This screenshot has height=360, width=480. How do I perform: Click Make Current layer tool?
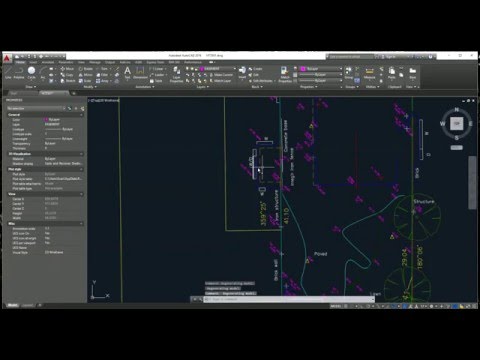[x=221, y=75]
